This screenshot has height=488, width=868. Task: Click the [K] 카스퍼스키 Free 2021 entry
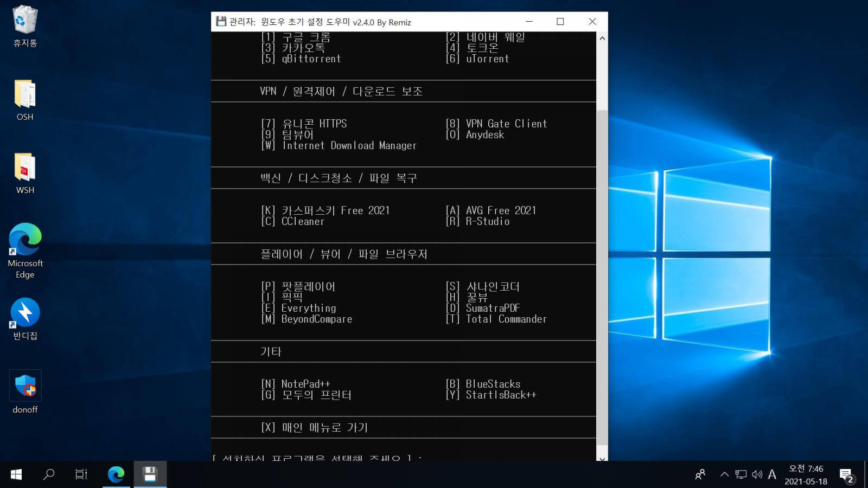pyautogui.click(x=325, y=210)
